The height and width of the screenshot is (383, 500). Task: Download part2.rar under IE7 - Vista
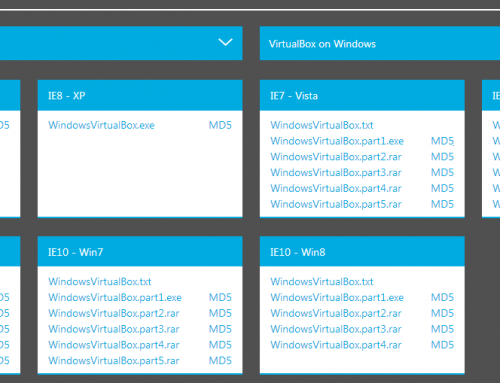336,157
